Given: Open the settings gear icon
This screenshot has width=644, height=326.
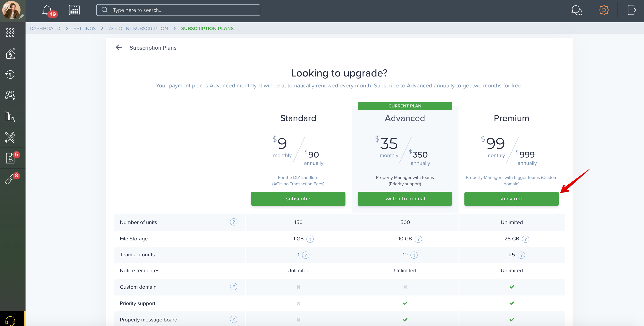Looking at the screenshot, I should (x=603, y=10).
